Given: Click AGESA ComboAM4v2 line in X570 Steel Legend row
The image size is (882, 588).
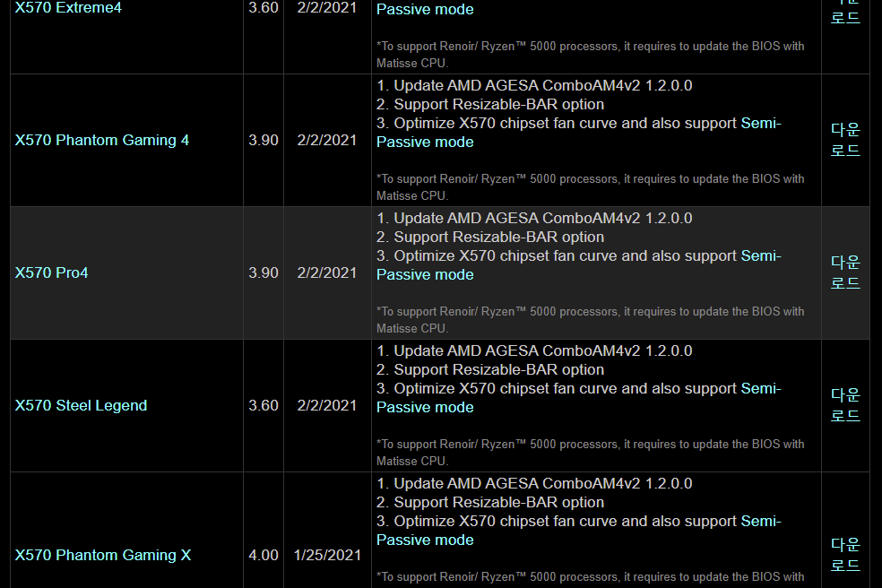Looking at the screenshot, I should (x=534, y=351).
